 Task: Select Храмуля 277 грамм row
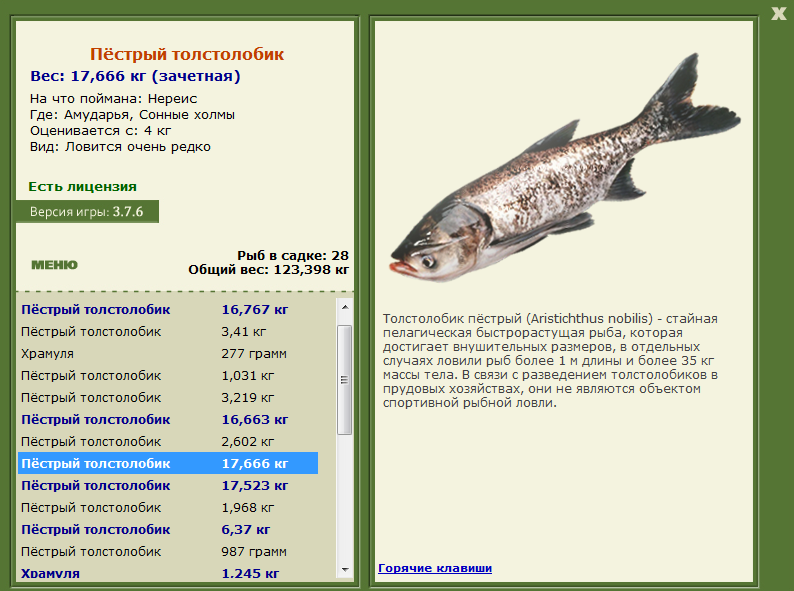tap(168, 353)
